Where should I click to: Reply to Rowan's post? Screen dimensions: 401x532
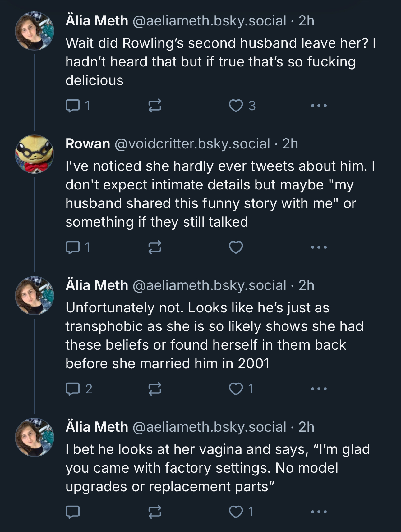73,248
